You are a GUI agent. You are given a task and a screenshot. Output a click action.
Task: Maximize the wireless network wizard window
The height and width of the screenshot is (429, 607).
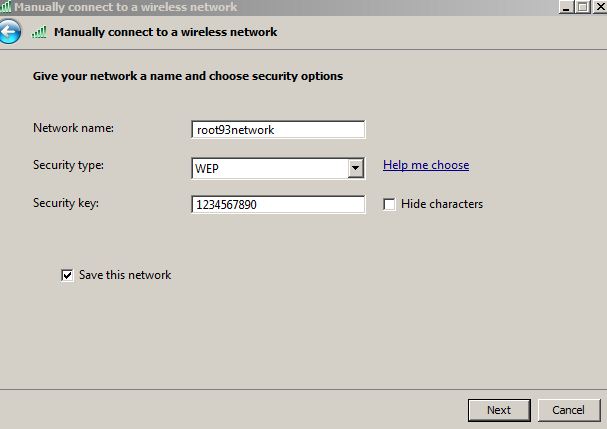pos(583,6)
